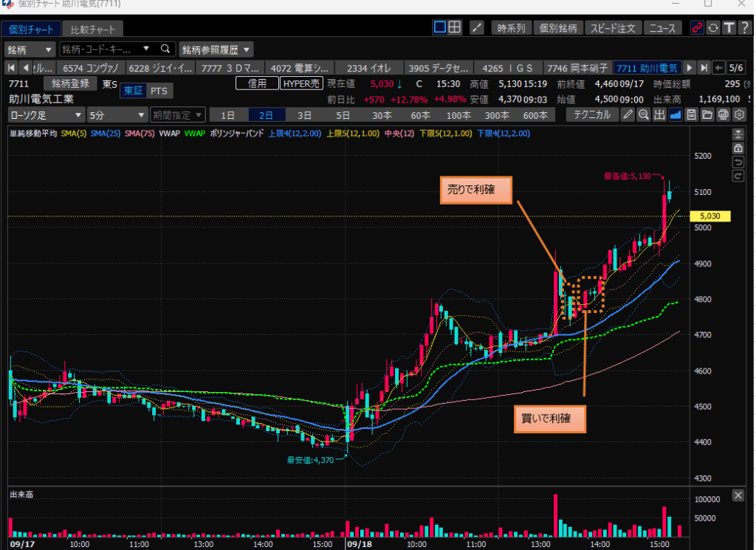
Task: Click the stock code search input field
Action: click(x=105, y=49)
